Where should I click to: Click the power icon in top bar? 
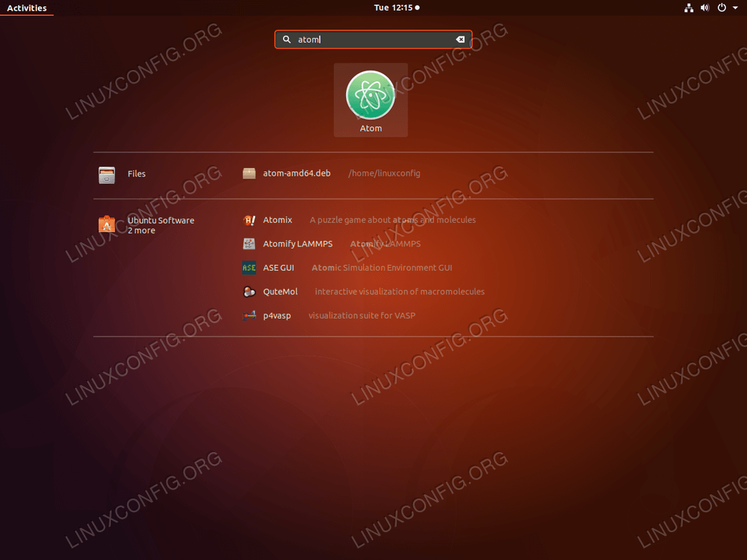tap(722, 8)
